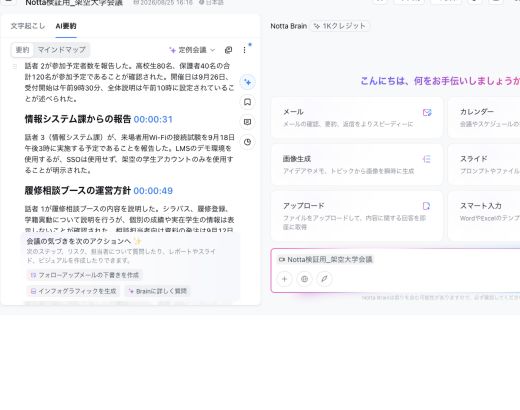
Task: Click the 情報システム課からの報告 heading
Action: 78,119
